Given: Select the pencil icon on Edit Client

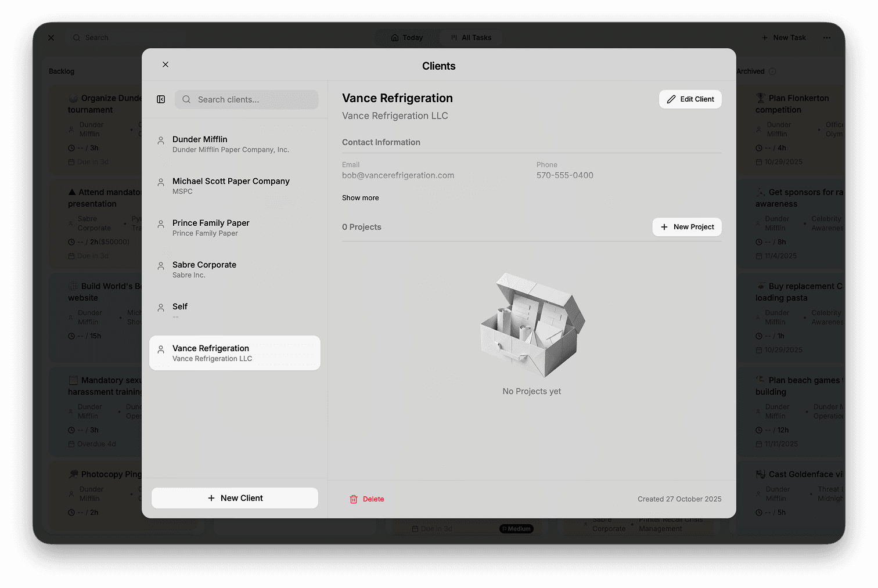Looking at the screenshot, I should 672,99.
